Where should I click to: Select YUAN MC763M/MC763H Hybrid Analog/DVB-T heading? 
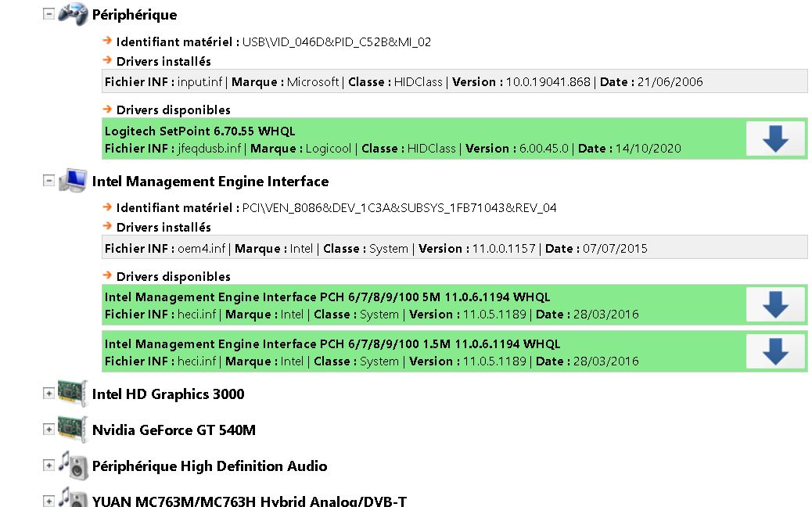pos(250,501)
